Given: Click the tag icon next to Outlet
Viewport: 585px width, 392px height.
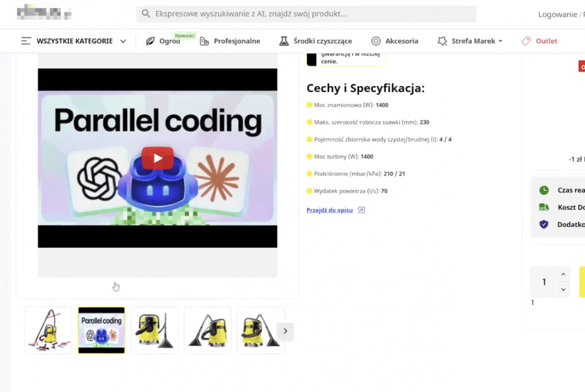Looking at the screenshot, I should (526, 41).
